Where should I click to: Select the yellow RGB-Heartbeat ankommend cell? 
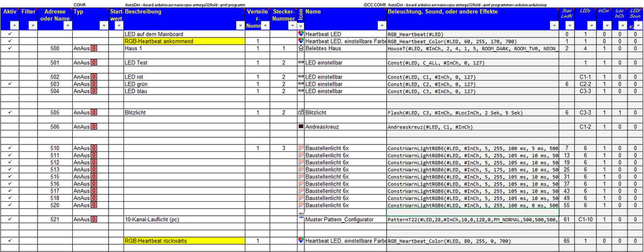[x=184, y=41]
